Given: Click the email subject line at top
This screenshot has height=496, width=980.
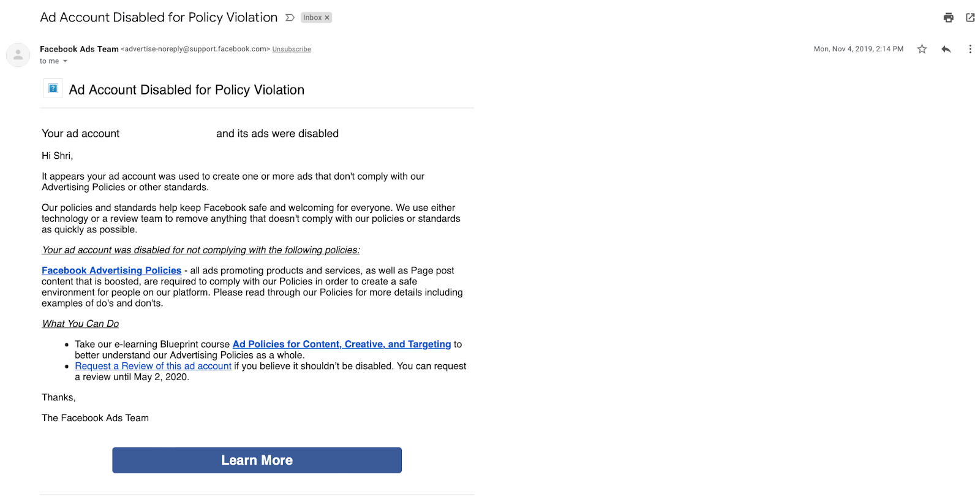Looking at the screenshot, I should (159, 17).
